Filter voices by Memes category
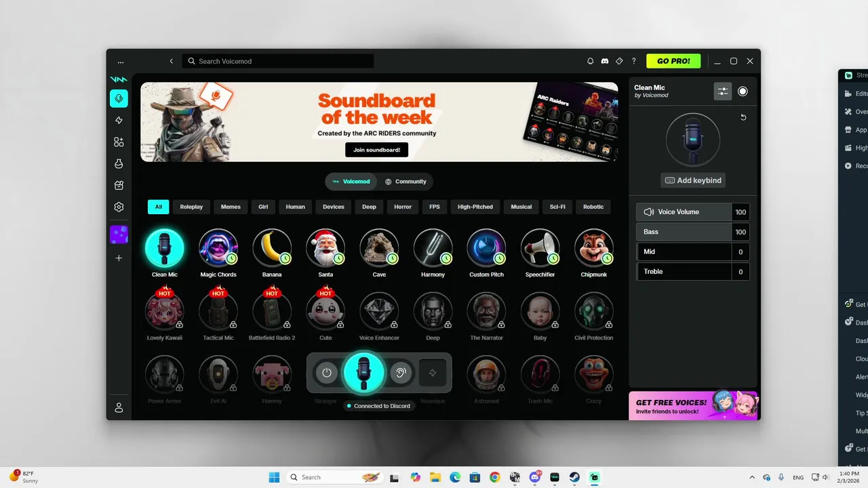The height and width of the screenshot is (488, 868). pos(231,207)
